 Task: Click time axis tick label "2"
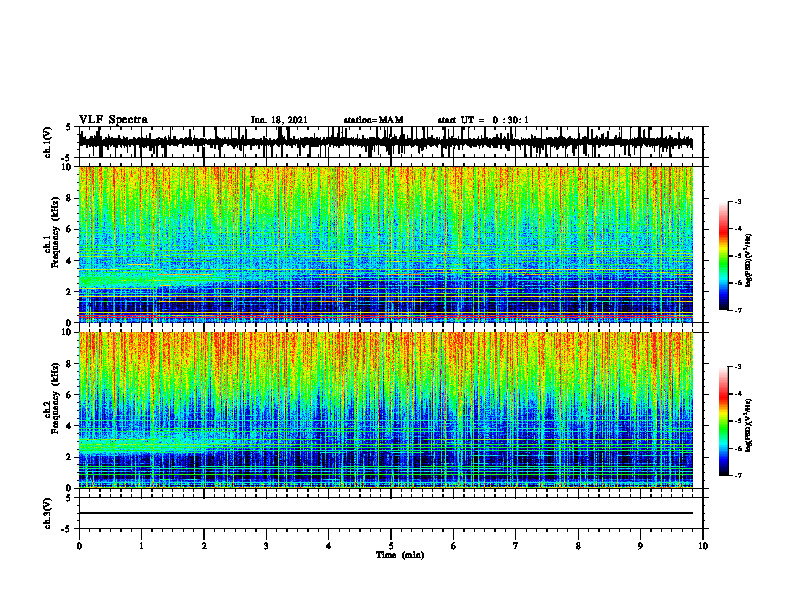click(x=204, y=546)
